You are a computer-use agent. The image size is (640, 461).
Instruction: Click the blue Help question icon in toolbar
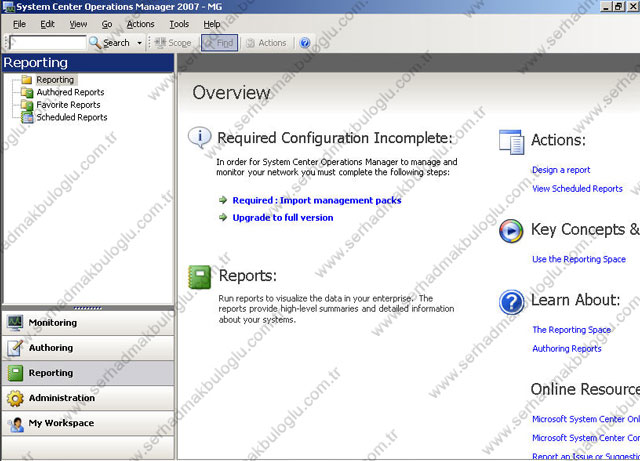305,42
